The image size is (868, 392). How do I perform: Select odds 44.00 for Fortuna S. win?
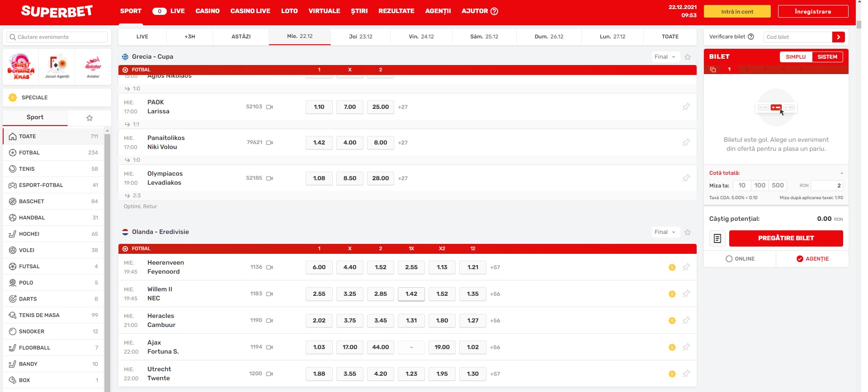pos(381,347)
